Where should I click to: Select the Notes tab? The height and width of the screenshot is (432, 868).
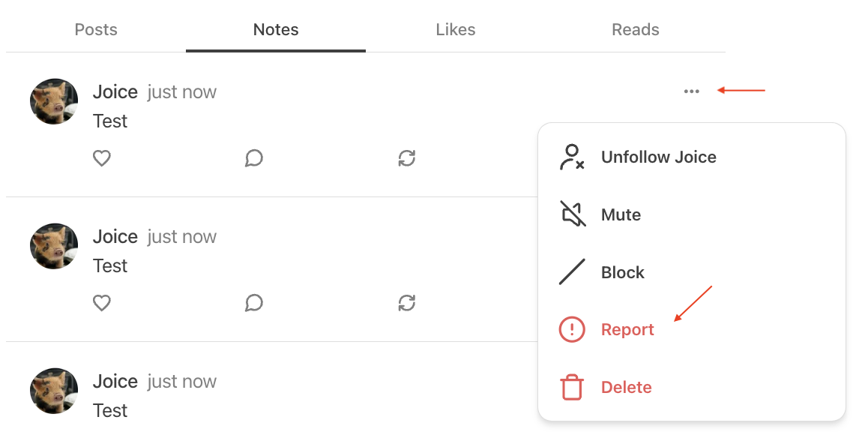[276, 29]
